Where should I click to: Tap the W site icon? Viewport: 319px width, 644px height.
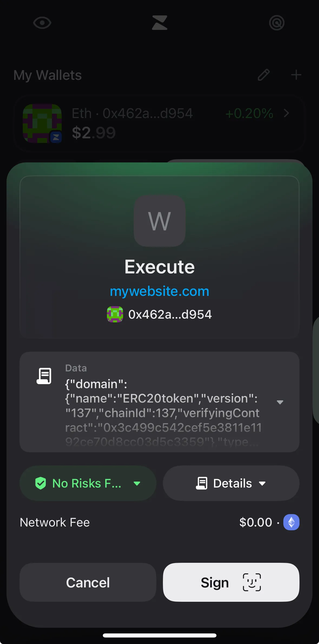click(160, 221)
